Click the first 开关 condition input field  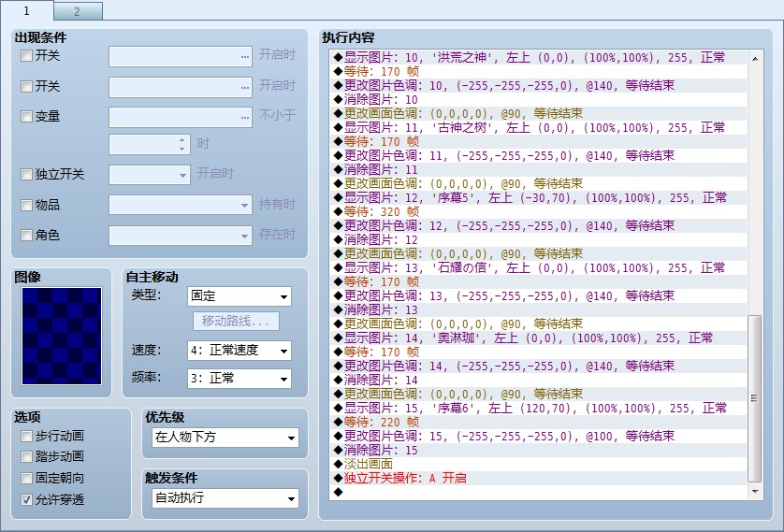pyautogui.click(x=181, y=56)
